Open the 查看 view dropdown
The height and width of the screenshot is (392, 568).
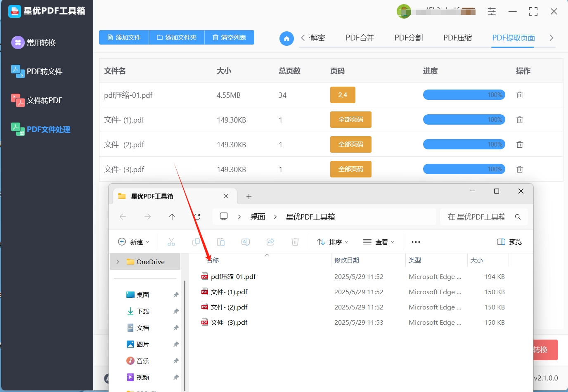[379, 242]
